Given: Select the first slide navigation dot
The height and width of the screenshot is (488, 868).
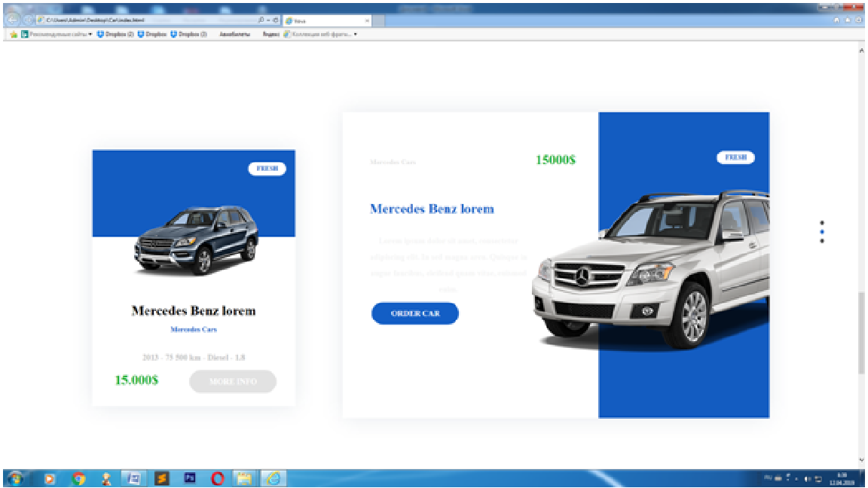Looking at the screenshot, I should (x=821, y=223).
